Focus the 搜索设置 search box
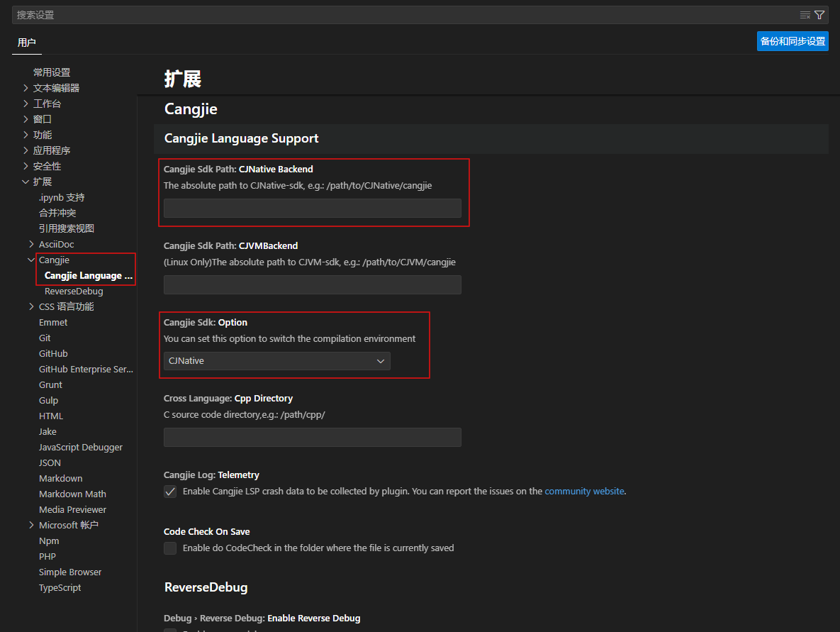The image size is (840, 632). [404, 15]
